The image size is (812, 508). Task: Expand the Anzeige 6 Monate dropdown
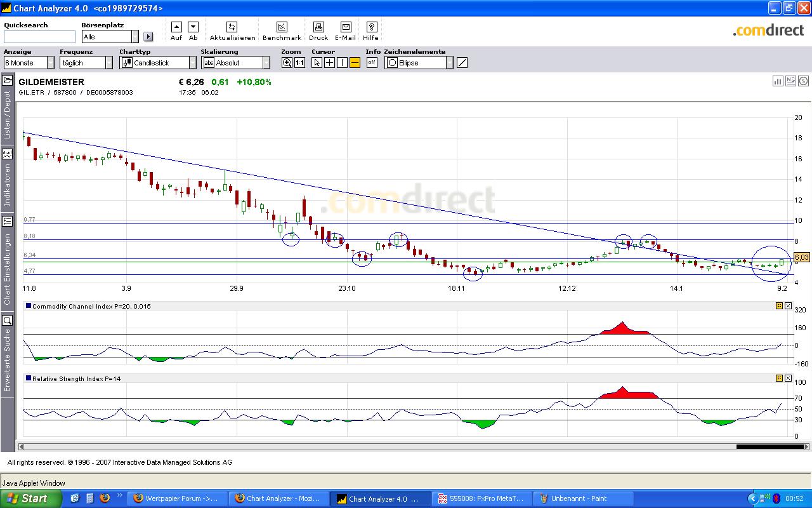(50, 63)
